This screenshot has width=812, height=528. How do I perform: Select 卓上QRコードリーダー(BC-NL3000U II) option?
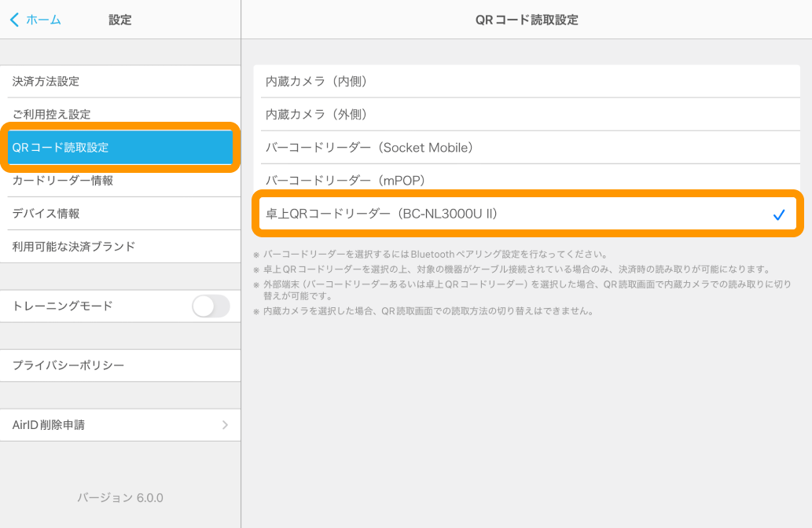coord(382,214)
